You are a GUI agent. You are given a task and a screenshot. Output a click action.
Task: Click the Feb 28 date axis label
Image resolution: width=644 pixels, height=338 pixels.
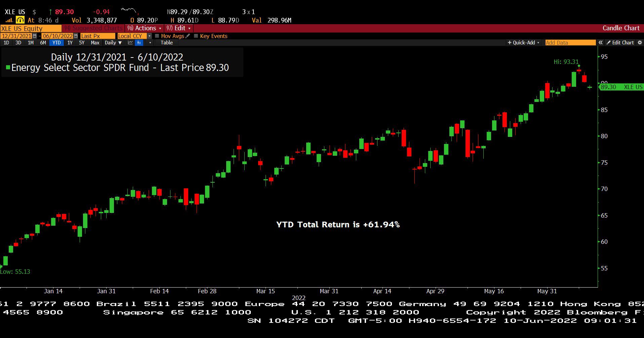tap(207, 291)
